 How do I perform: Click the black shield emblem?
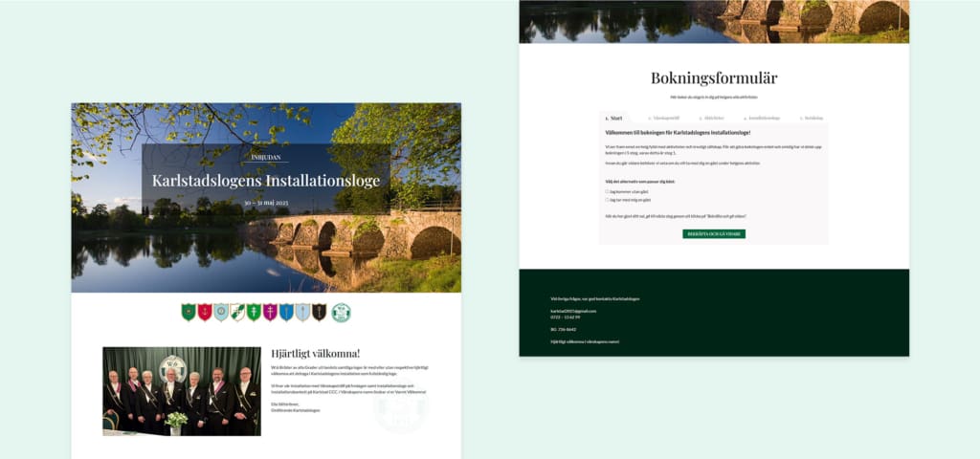coord(320,312)
